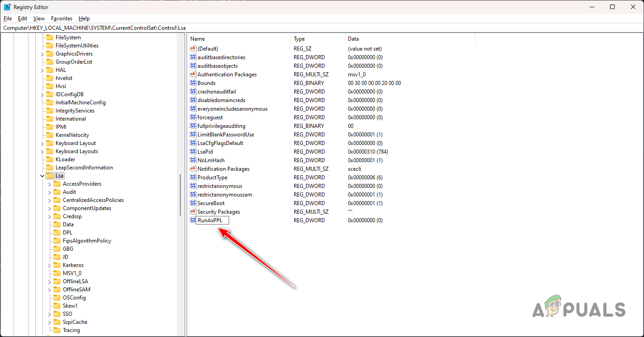Expand the Kerberos subkey
The height and width of the screenshot is (337, 644).
(x=49, y=265)
